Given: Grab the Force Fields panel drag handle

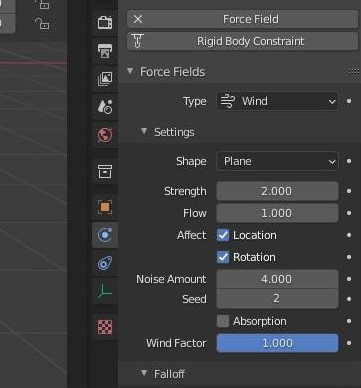Looking at the screenshot, I should (353, 71).
